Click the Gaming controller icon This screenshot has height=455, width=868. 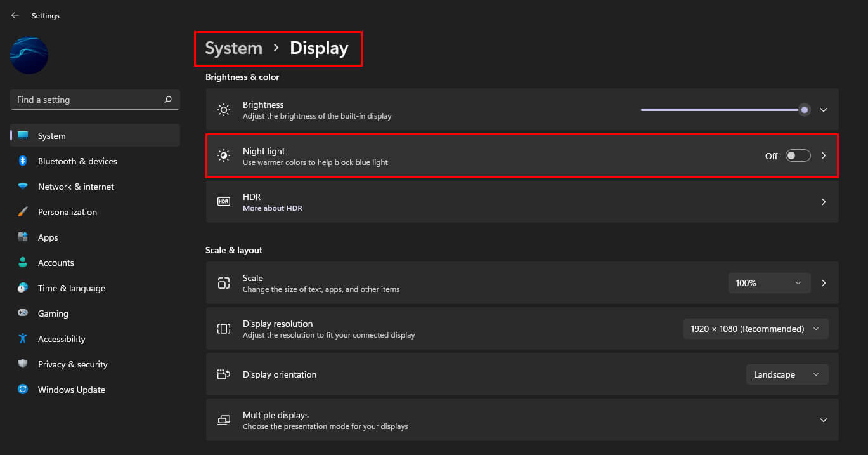tap(23, 313)
